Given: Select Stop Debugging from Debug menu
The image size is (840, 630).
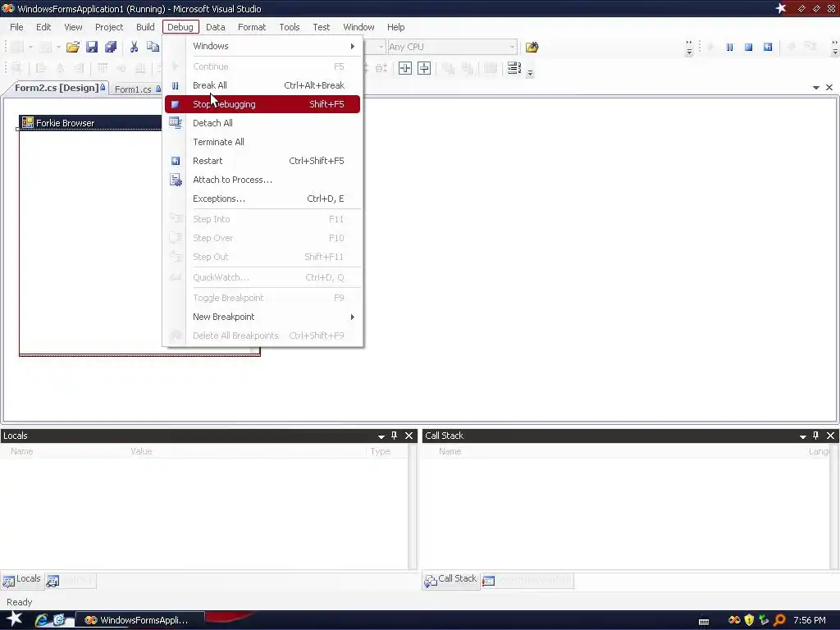Looking at the screenshot, I should click(x=262, y=104).
